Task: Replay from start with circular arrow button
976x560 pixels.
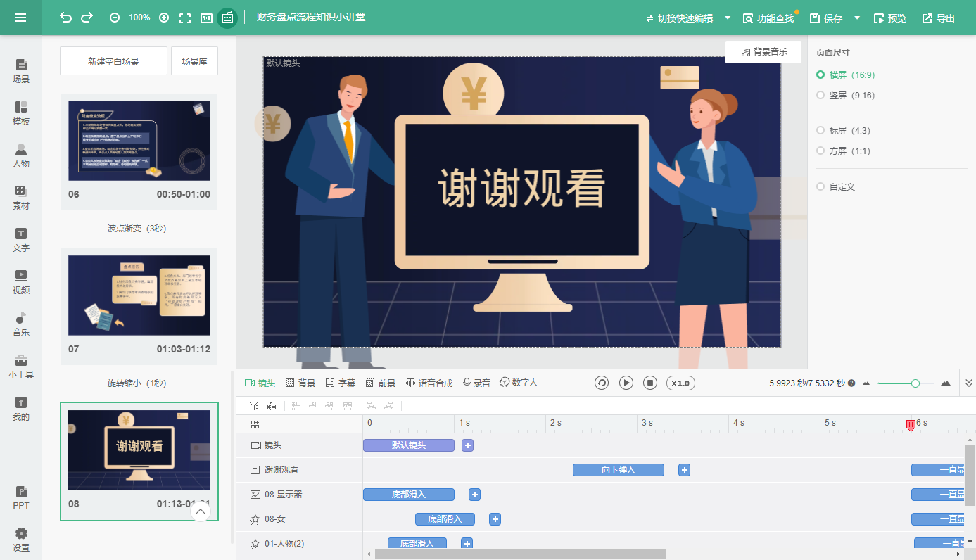Action: 602,383
